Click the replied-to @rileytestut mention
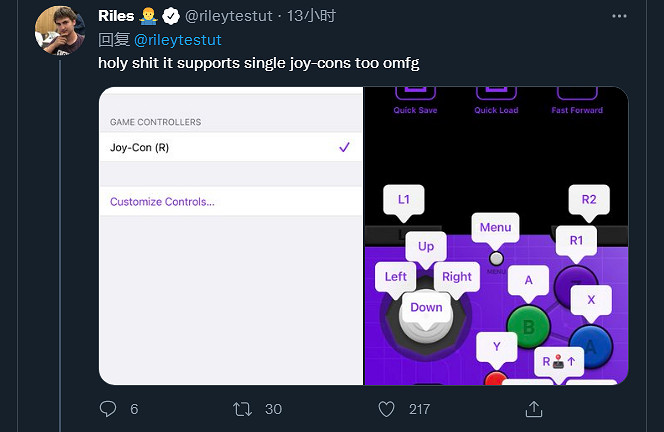The width and height of the screenshot is (664, 432). [x=177, y=40]
